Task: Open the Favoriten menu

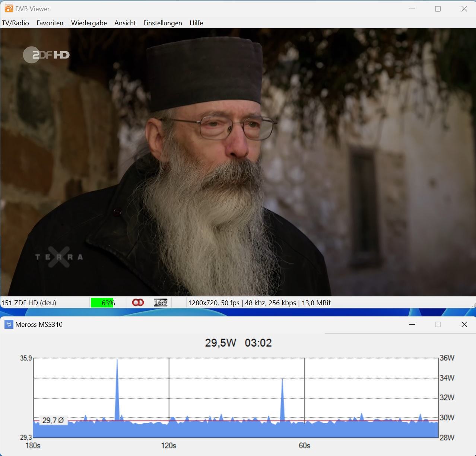Action: coord(50,23)
